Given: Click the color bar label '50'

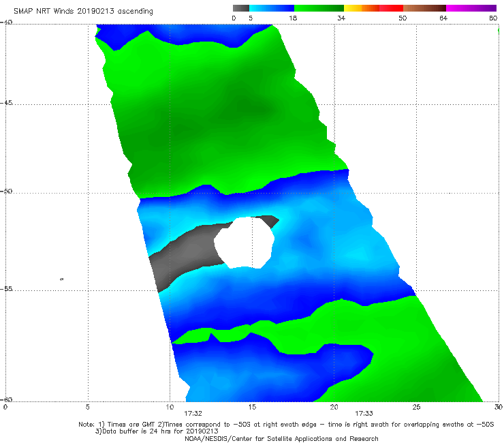Looking at the screenshot, I should pyautogui.click(x=403, y=18).
